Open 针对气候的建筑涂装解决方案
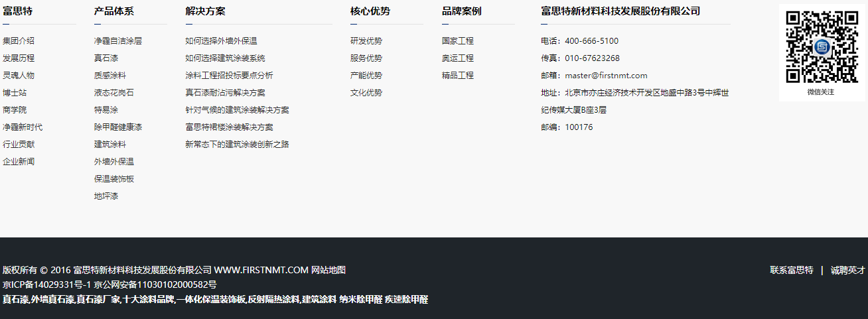Viewport: 868px width, 319px height. coord(238,110)
